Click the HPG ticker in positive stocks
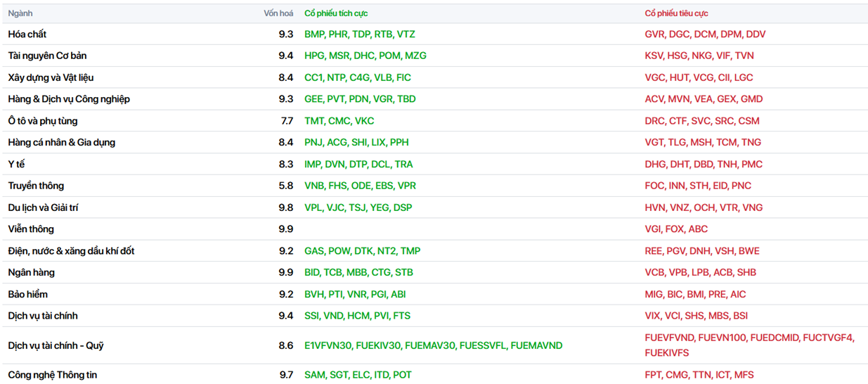Image resolution: width=868 pixels, height=384 pixels. (314, 56)
